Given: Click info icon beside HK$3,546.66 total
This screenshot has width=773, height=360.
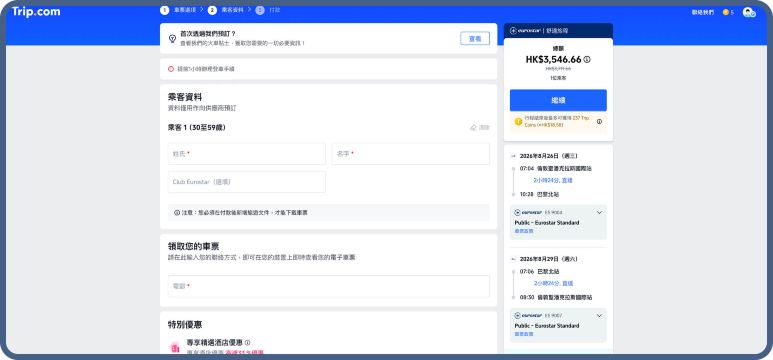Looking at the screenshot, I should tap(587, 60).
